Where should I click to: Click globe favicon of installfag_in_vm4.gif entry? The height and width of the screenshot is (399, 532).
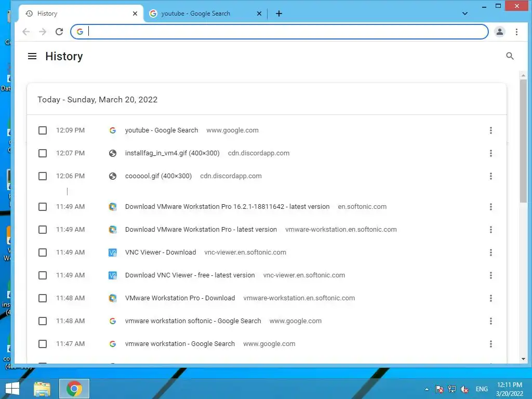click(113, 153)
